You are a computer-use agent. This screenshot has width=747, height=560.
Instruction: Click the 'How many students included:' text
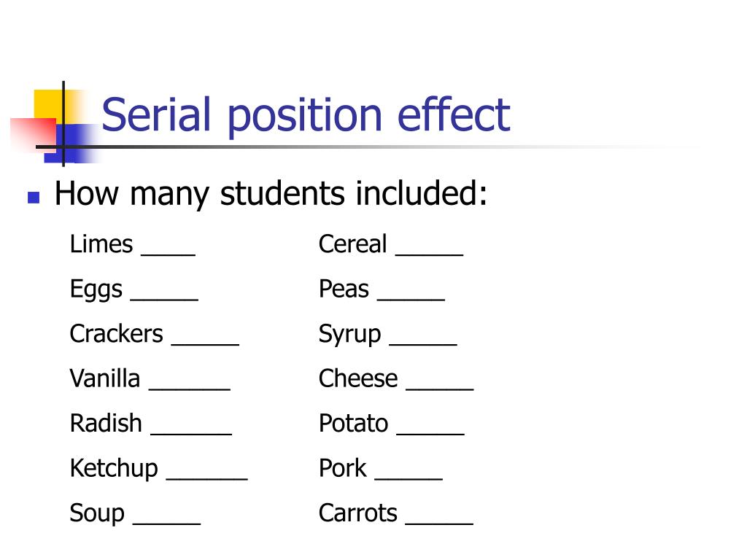coord(271,194)
